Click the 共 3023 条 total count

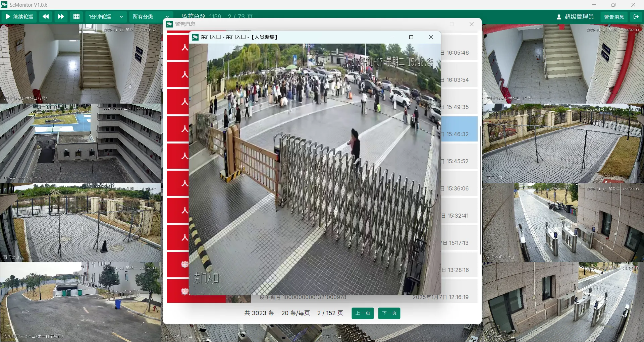click(x=259, y=313)
